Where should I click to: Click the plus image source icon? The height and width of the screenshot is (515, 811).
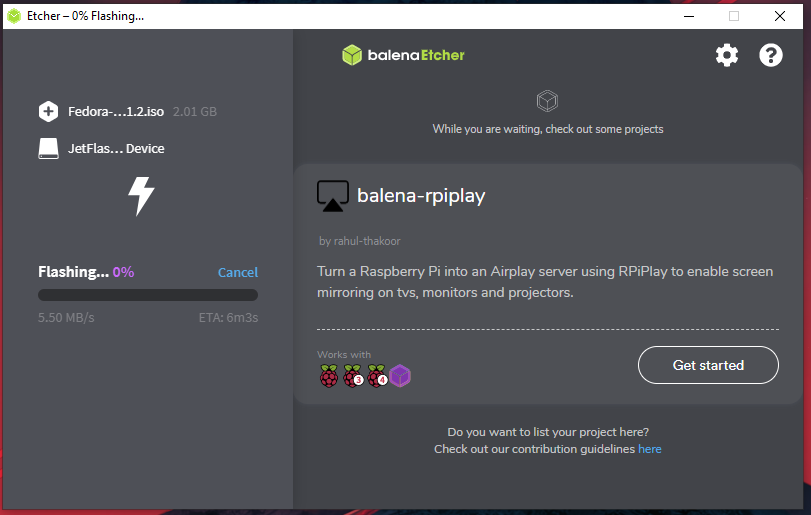48,111
